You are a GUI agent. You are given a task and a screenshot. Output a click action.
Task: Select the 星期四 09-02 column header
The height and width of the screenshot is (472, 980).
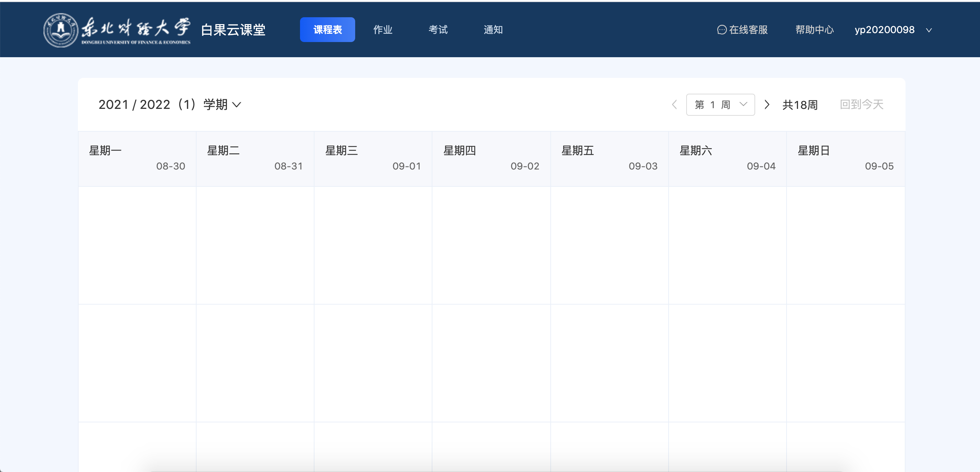tap(491, 158)
